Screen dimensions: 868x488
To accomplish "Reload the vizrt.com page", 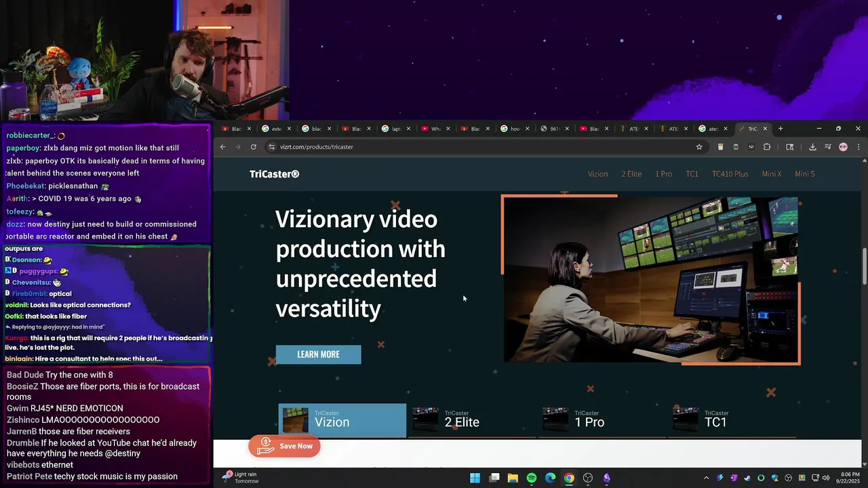I will click(x=254, y=147).
